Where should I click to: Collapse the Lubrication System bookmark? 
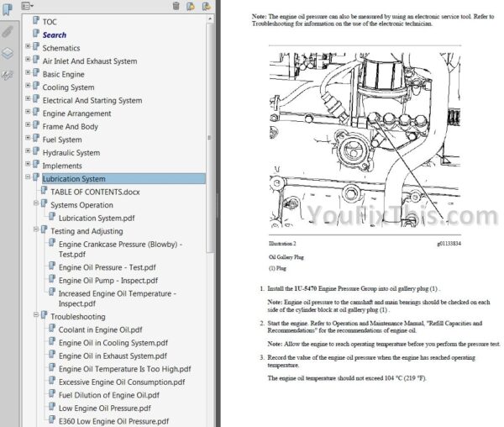tap(28, 178)
